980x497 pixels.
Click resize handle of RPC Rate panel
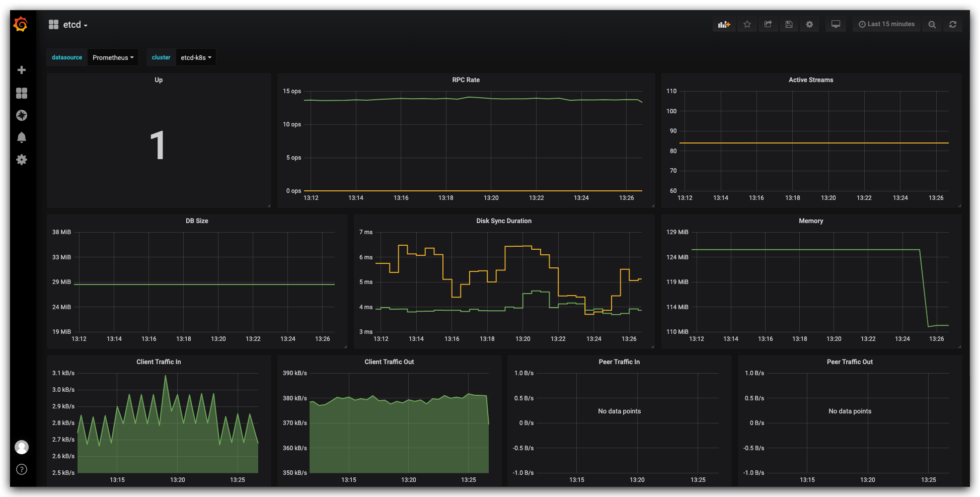653,205
